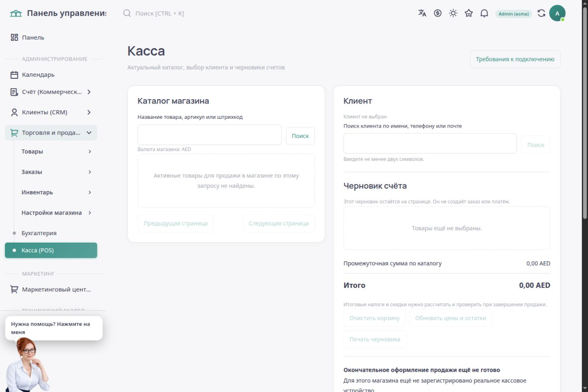Toggle light/dark theme sun icon
Screen dimensions: 588x392
tap(453, 13)
